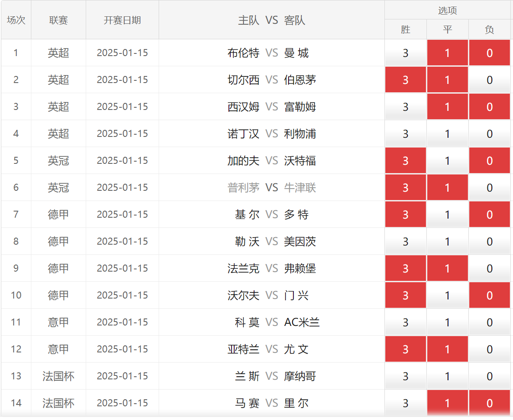Screen dimensions: 513x420
Task: Click home team name 法兰克
Action: (243, 269)
